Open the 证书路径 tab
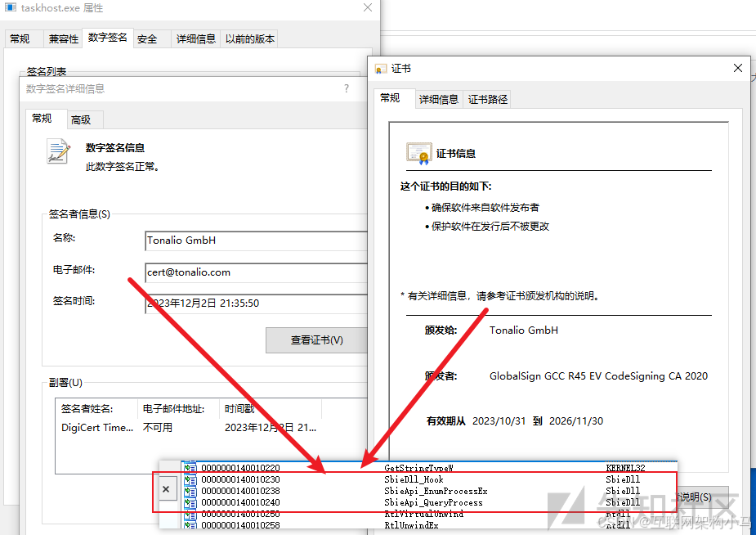Viewport: 756px width, 535px height. (x=487, y=99)
